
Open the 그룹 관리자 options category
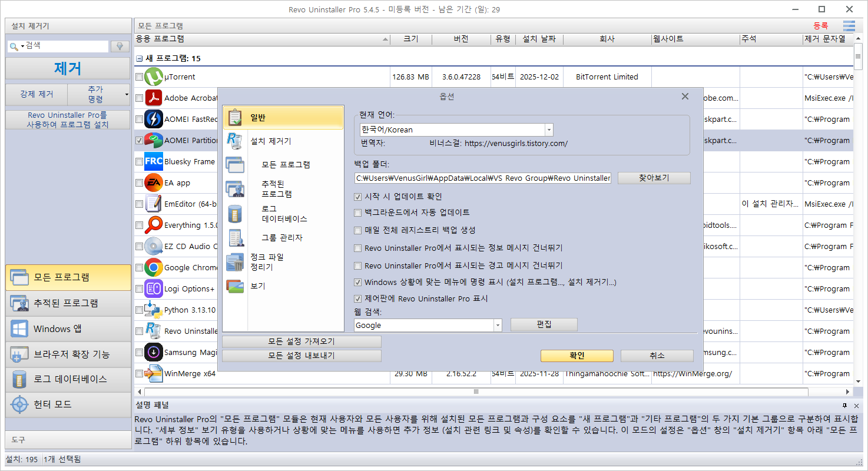tap(283, 238)
